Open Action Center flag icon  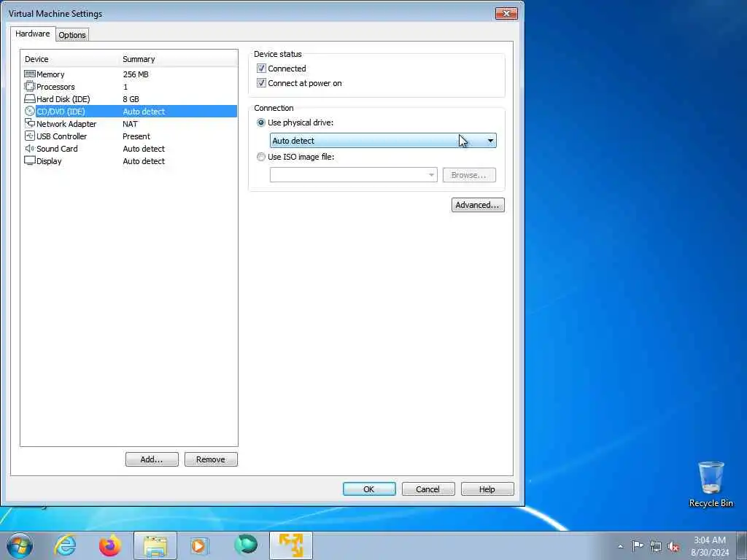pos(638,546)
